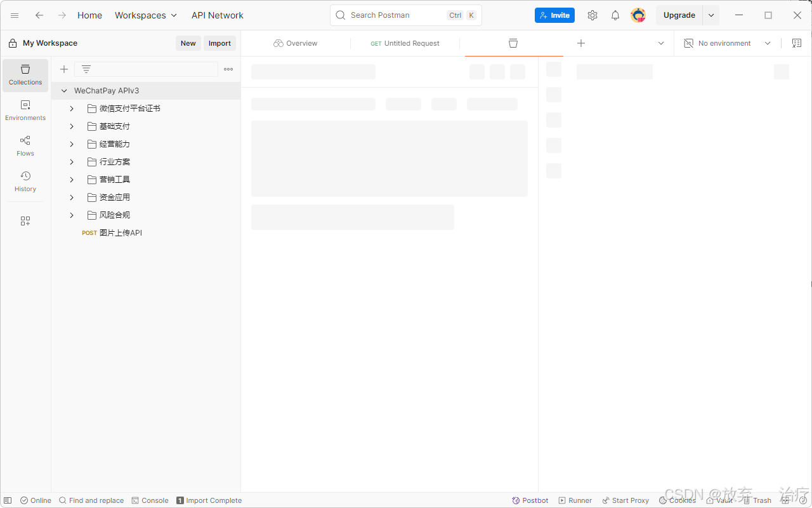Open collections options three-dot menu

pos(228,69)
